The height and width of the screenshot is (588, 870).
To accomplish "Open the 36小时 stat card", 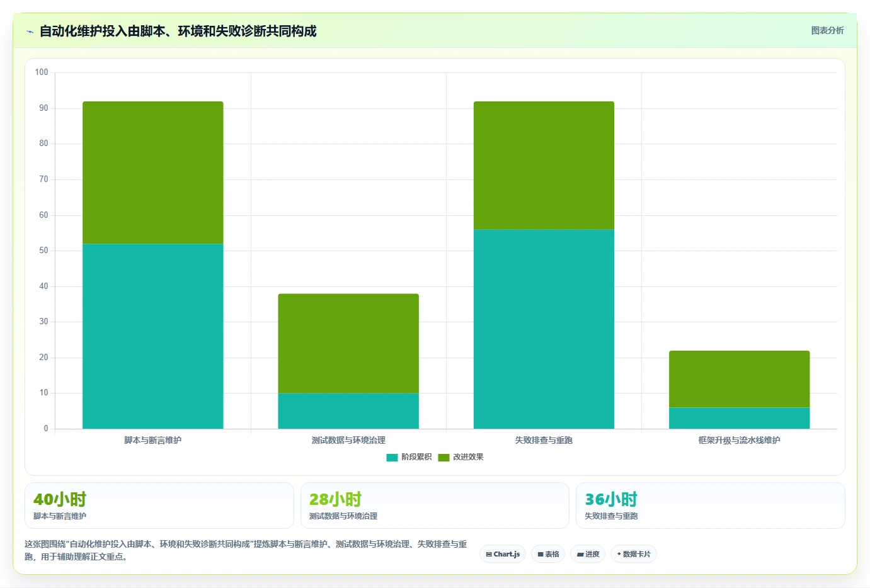I will tap(711, 506).
